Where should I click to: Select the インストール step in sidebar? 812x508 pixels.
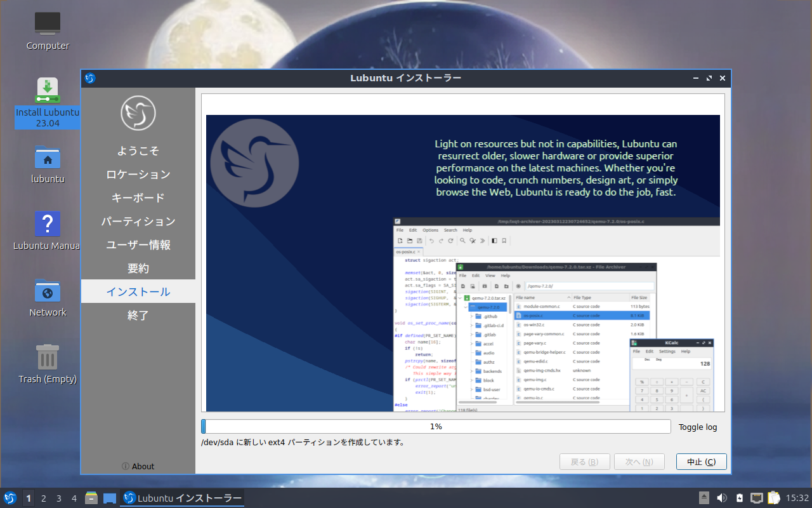tap(138, 292)
